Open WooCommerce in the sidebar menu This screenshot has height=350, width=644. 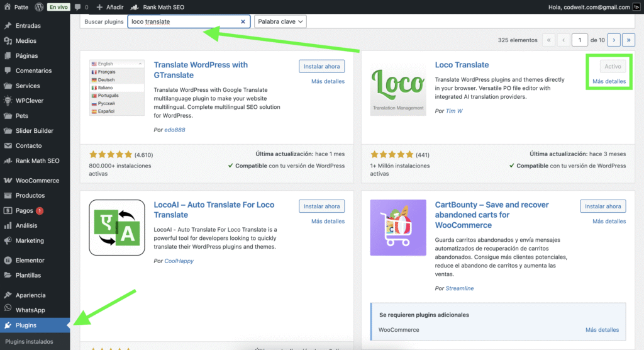click(x=37, y=181)
